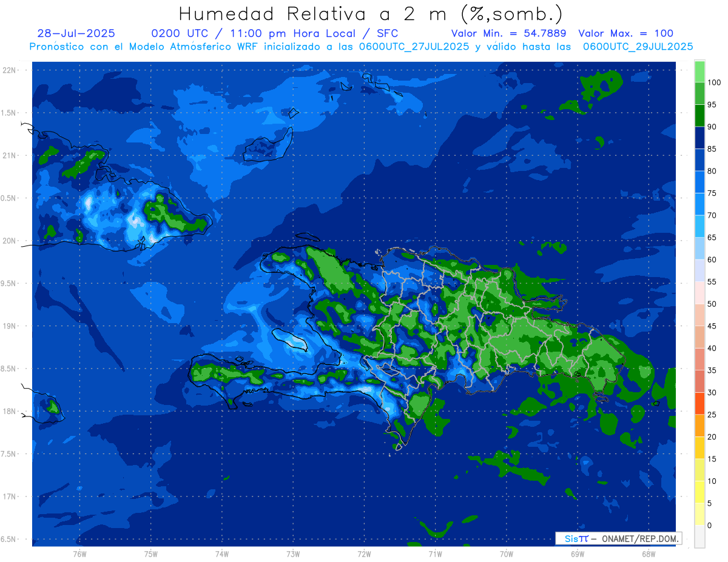Click the '68W' longitude label
Image resolution: width=728 pixels, height=562 pixels.
pos(648,554)
